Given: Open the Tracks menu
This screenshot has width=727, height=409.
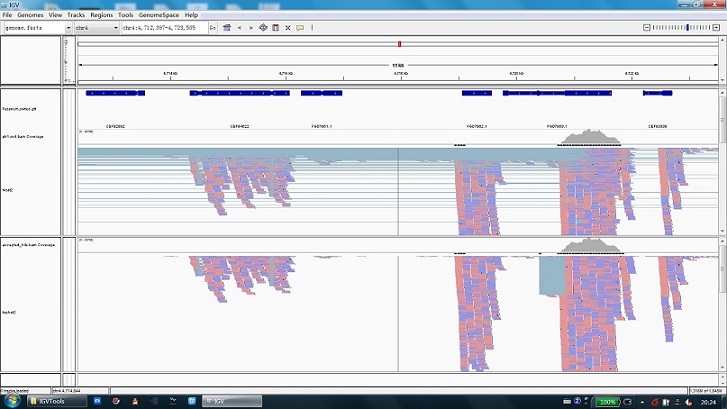Looking at the screenshot, I should tap(76, 15).
